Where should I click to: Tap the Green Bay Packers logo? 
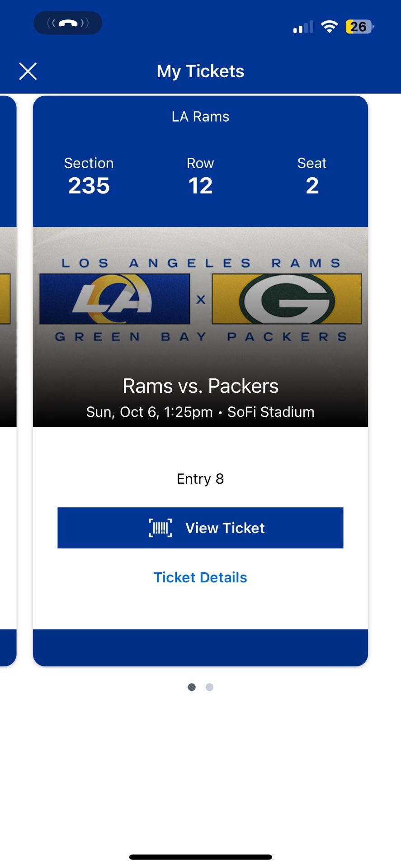pyautogui.click(x=287, y=299)
